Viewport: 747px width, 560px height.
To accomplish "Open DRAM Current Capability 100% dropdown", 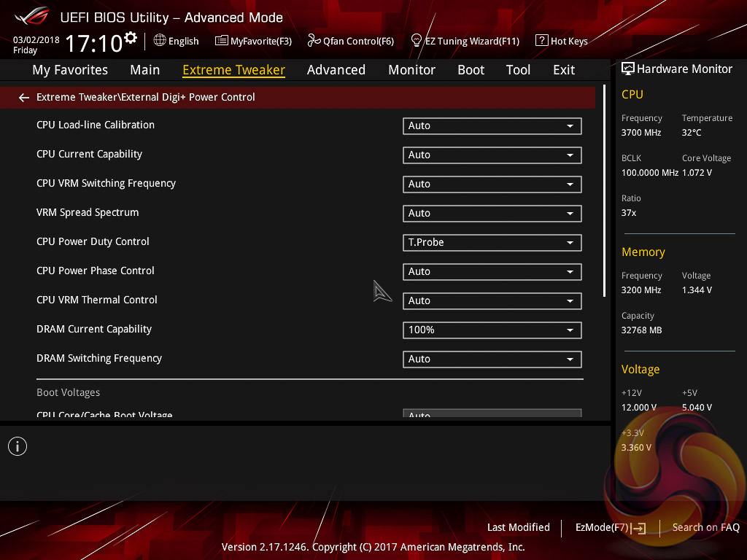I will 492,330.
